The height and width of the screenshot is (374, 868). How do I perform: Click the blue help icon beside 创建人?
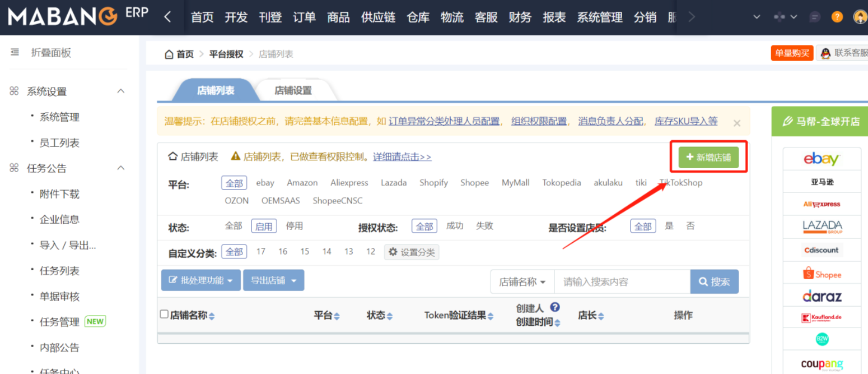554,307
